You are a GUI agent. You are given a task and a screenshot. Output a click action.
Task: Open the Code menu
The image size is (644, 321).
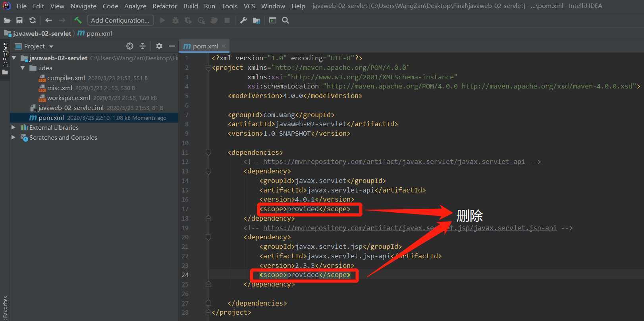(110, 6)
